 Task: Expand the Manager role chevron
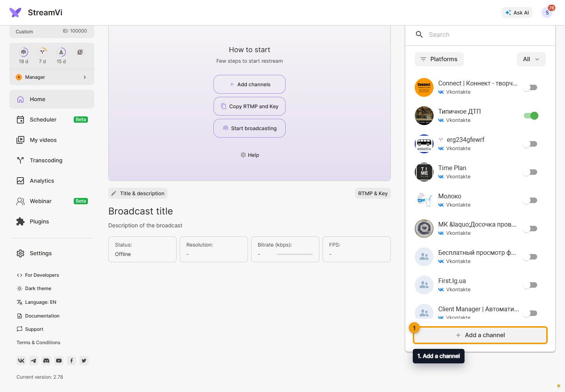(x=85, y=77)
